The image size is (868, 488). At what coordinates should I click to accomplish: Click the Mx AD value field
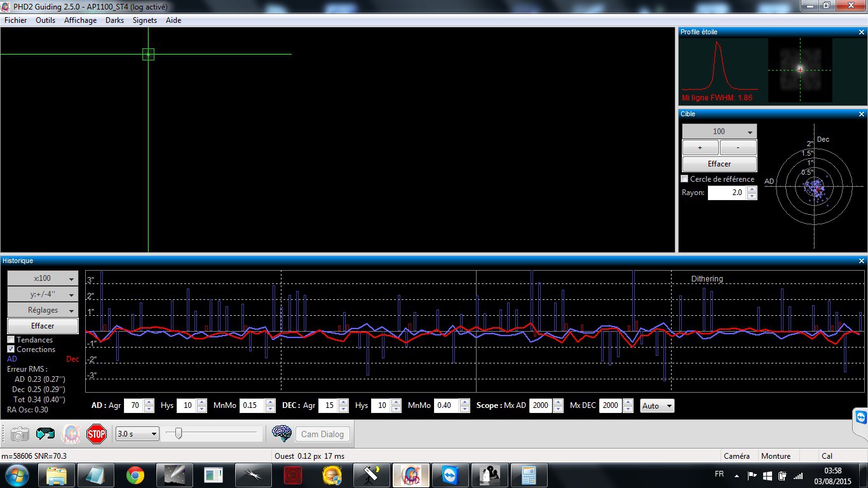541,405
